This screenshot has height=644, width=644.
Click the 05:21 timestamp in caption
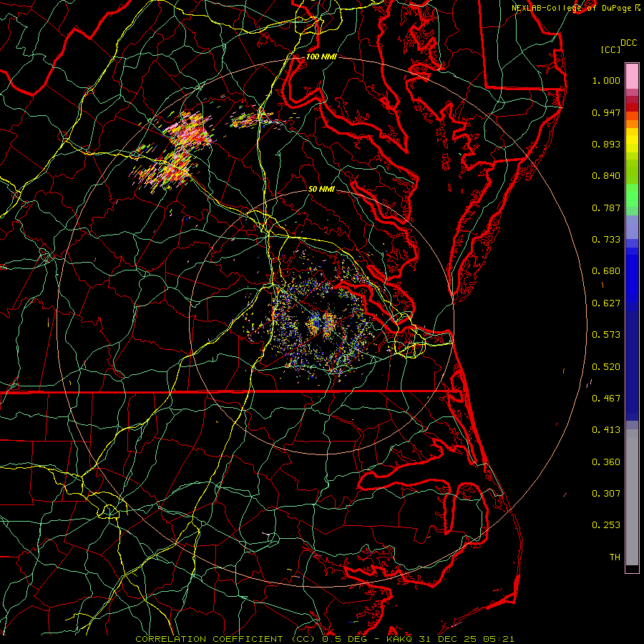498,639
